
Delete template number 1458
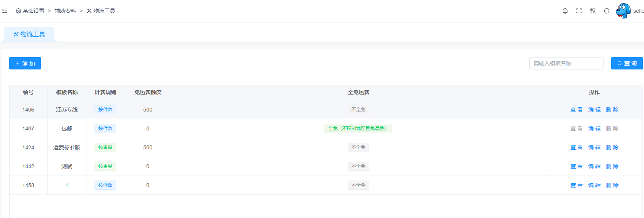612,185
